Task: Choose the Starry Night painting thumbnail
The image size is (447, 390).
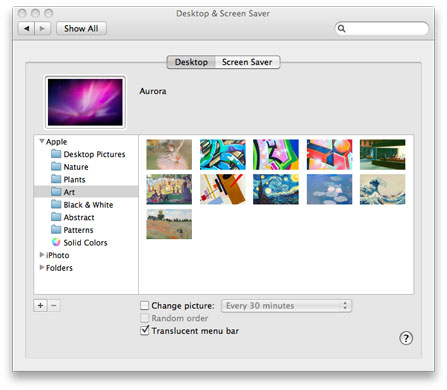Action: coord(276,189)
